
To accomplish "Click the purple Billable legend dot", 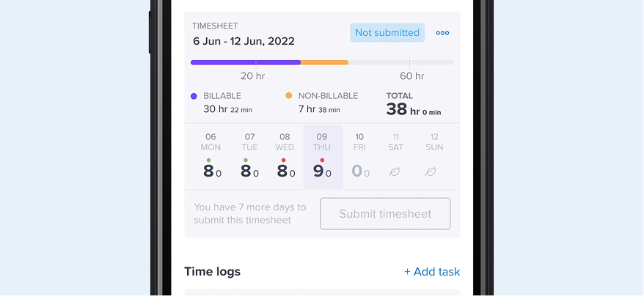I will 194,96.
